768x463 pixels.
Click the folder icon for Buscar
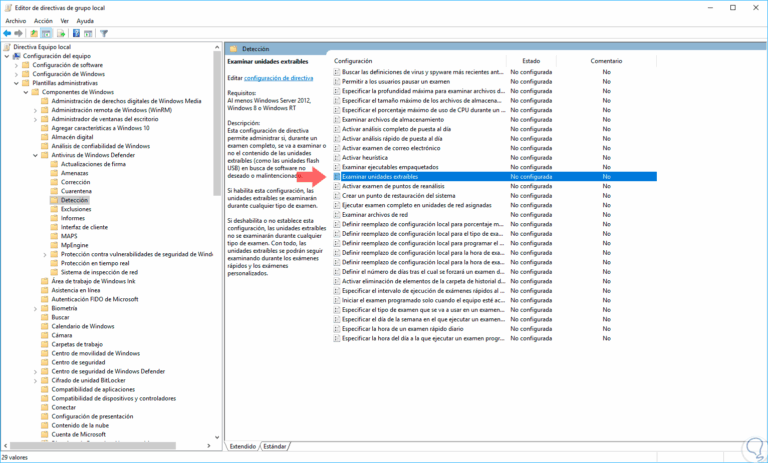(45, 317)
